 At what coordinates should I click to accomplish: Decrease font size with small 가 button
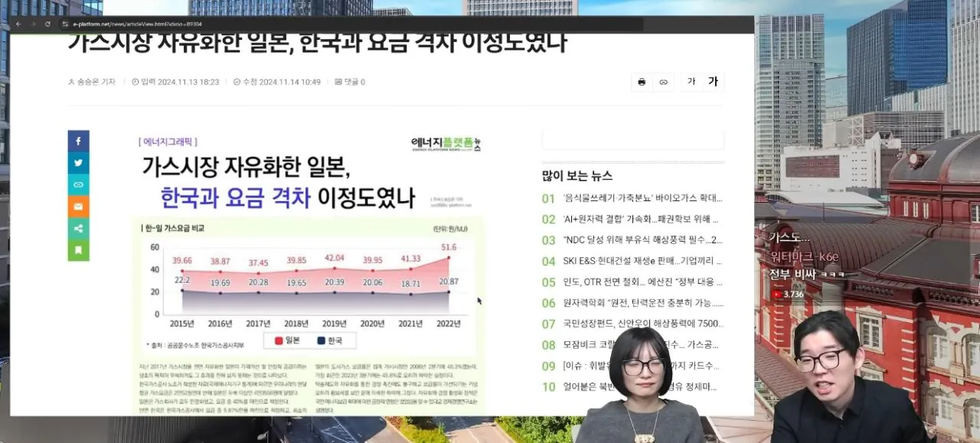[x=691, y=82]
